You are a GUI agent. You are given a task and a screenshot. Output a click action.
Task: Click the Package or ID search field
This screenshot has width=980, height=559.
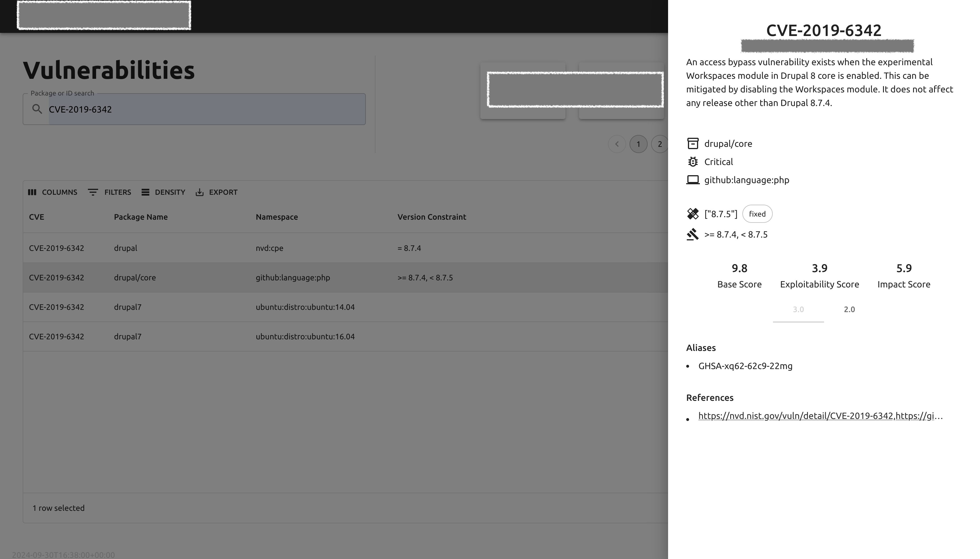pyautogui.click(x=194, y=109)
